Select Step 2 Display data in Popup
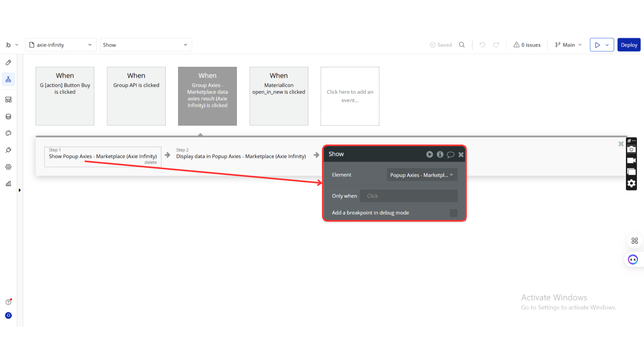Image resolution: width=644 pixels, height=363 pixels. pos(241,154)
